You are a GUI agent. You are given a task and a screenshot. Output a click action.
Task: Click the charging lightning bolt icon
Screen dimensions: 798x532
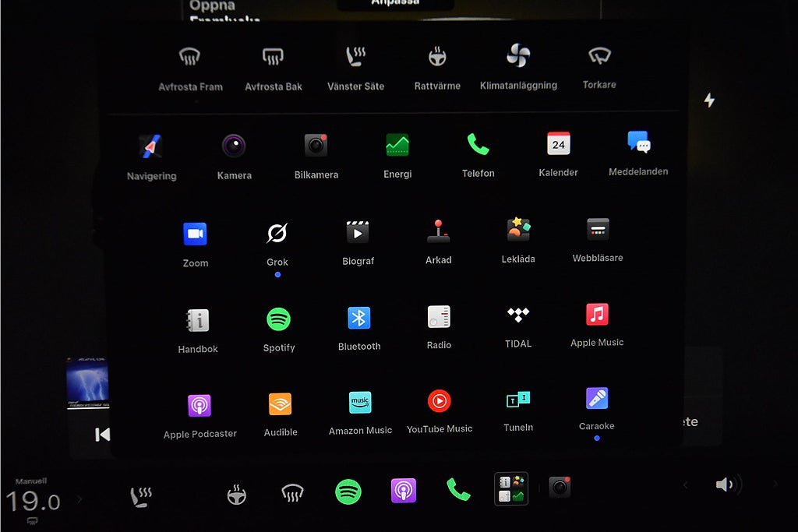click(709, 100)
